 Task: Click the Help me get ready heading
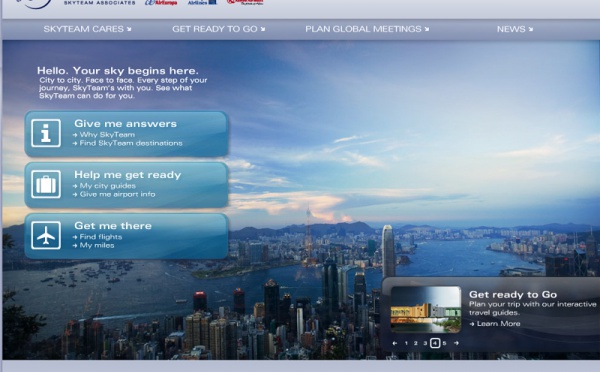127,175
